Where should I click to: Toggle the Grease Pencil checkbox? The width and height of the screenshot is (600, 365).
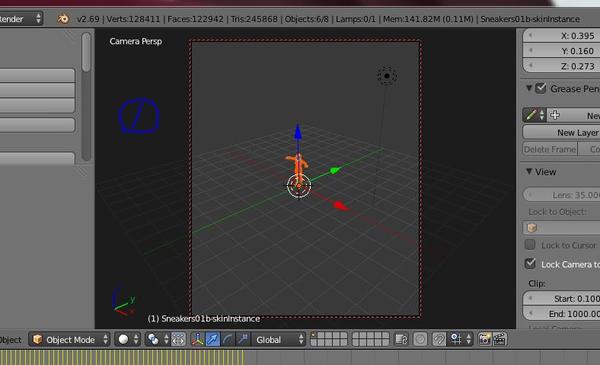point(540,88)
